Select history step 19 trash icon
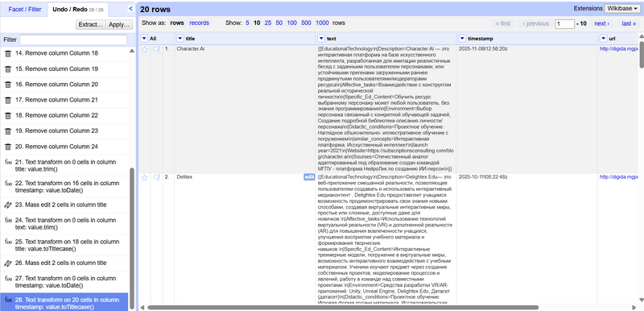The width and height of the screenshot is (644, 311). coord(8,131)
